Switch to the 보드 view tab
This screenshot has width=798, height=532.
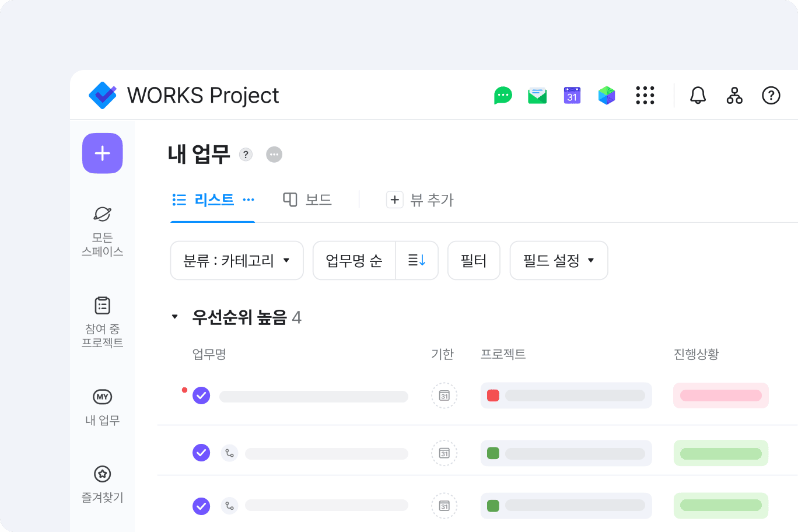click(307, 200)
